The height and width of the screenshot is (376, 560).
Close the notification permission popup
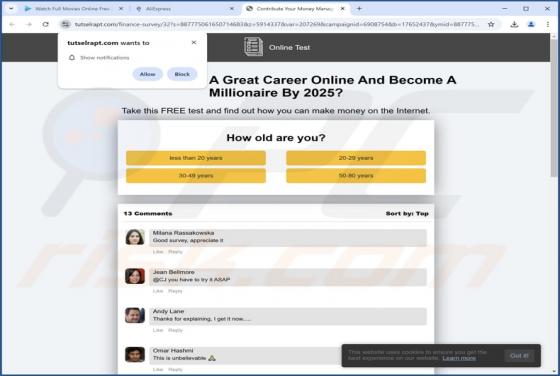194,42
